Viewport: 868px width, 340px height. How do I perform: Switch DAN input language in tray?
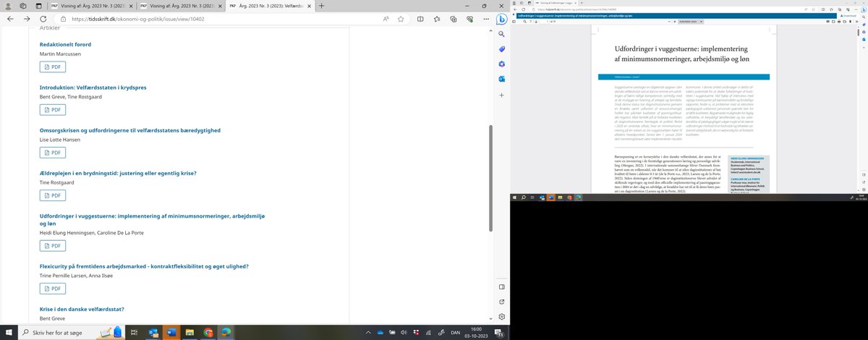coord(455,332)
